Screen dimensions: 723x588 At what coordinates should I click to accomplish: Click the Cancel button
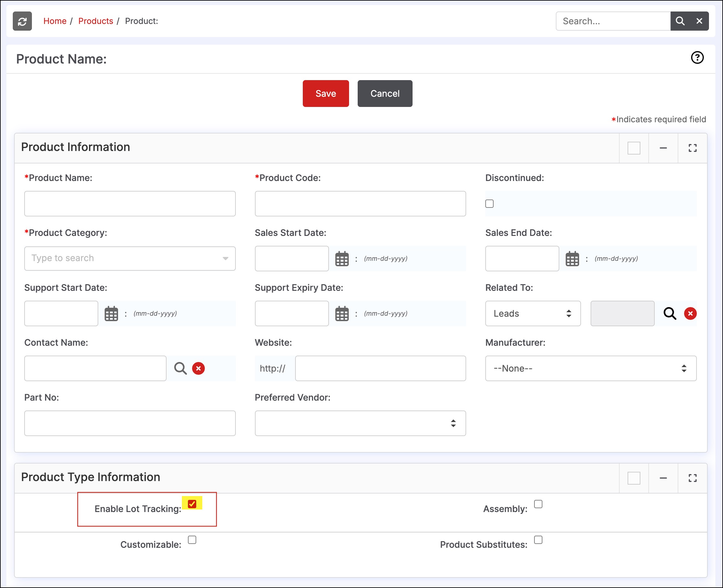385,94
